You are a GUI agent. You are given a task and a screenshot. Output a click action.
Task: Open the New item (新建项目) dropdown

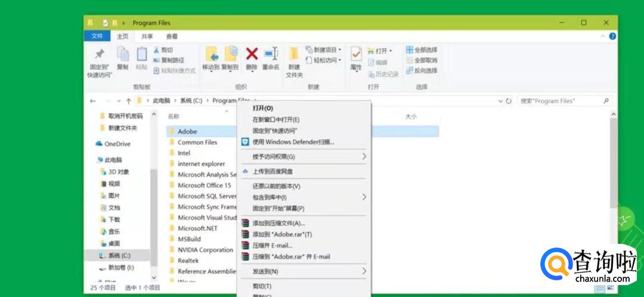324,50
